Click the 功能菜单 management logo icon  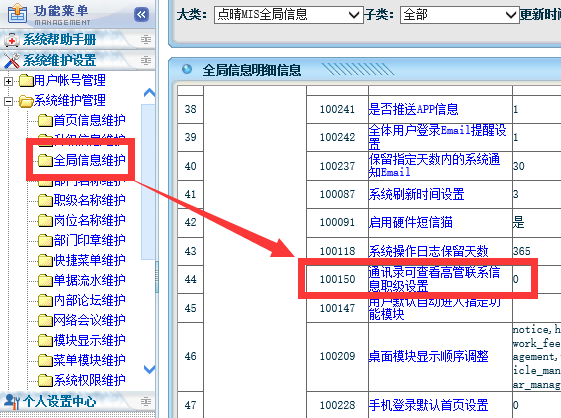pyautogui.click(x=17, y=13)
